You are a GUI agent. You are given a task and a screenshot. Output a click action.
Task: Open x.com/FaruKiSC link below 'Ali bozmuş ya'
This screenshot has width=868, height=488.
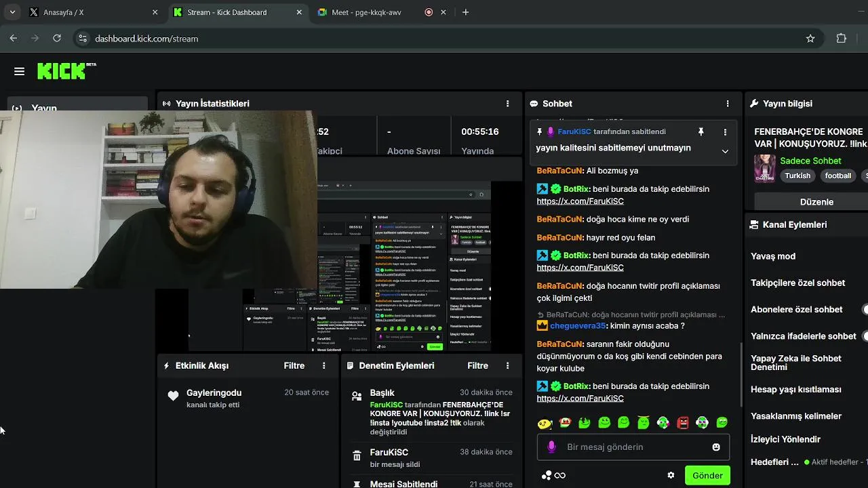[580, 201]
